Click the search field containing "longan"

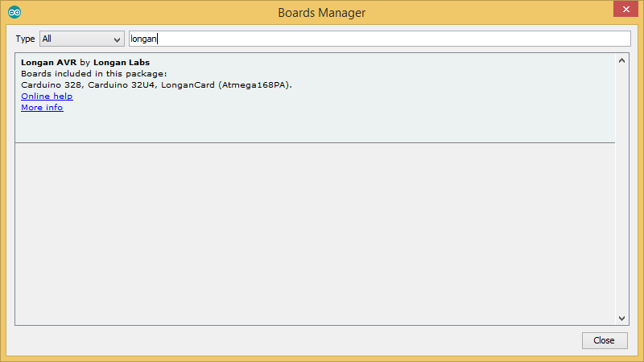point(379,39)
